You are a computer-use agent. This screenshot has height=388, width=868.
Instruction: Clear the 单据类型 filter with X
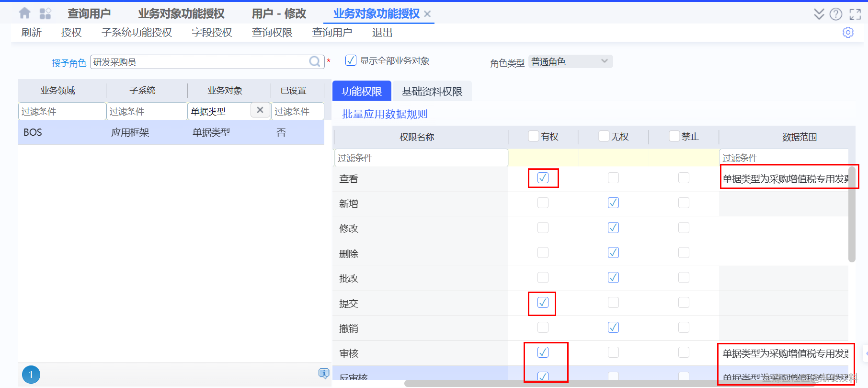(x=260, y=110)
